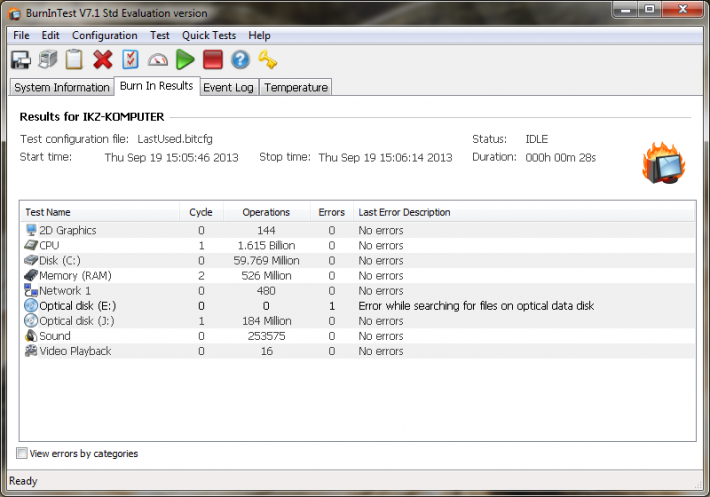
Task: Click the golden key license icon
Action: click(x=268, y=60)
